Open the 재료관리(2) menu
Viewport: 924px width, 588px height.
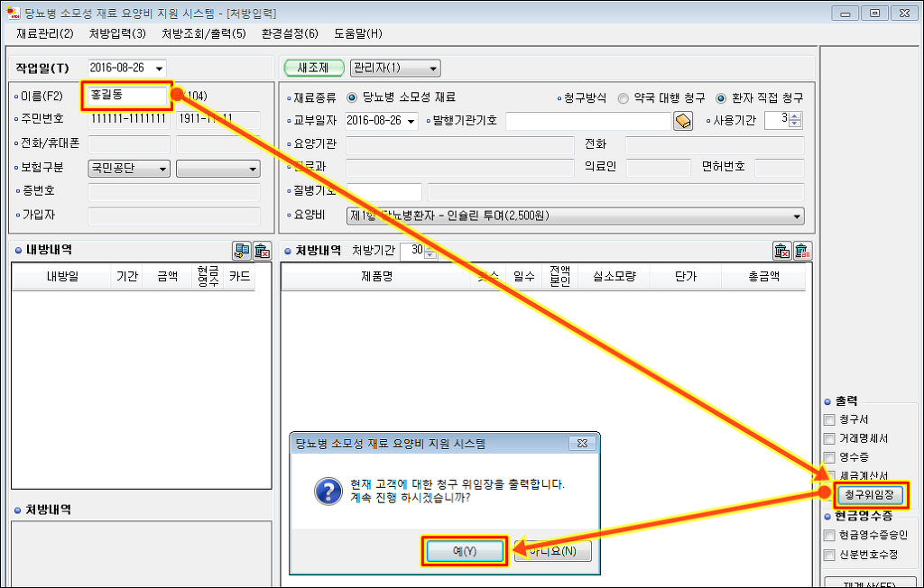(44, 33)
